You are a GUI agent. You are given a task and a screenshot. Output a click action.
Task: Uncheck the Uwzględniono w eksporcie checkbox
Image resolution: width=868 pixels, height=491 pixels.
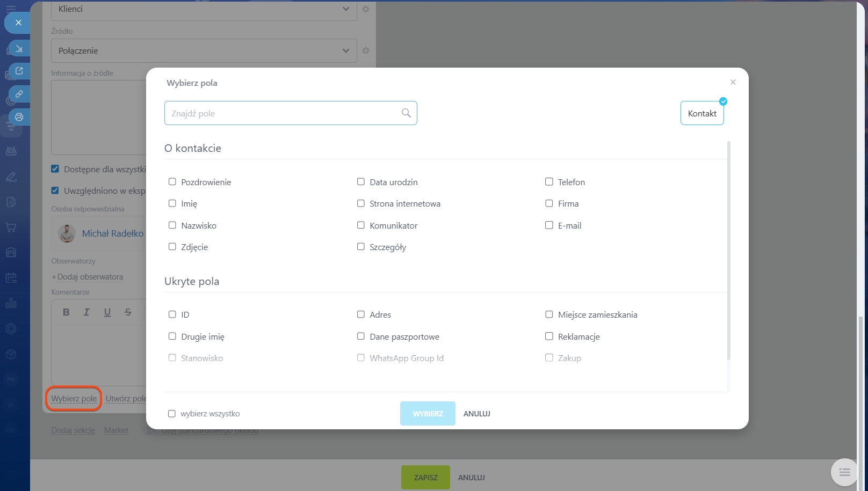[x=55, y=190]
